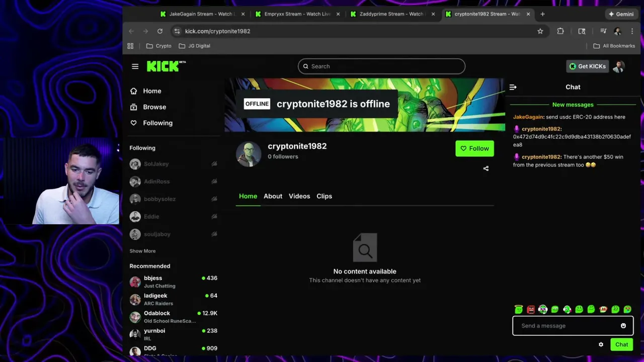Open recommended channel bbjess
This screenshot has width=644, height=362.
[173, 282]
